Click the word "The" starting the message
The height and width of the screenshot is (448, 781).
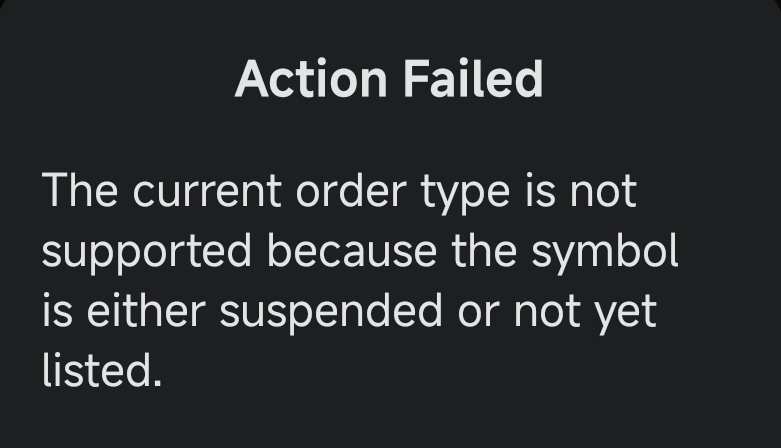[81, 191]
